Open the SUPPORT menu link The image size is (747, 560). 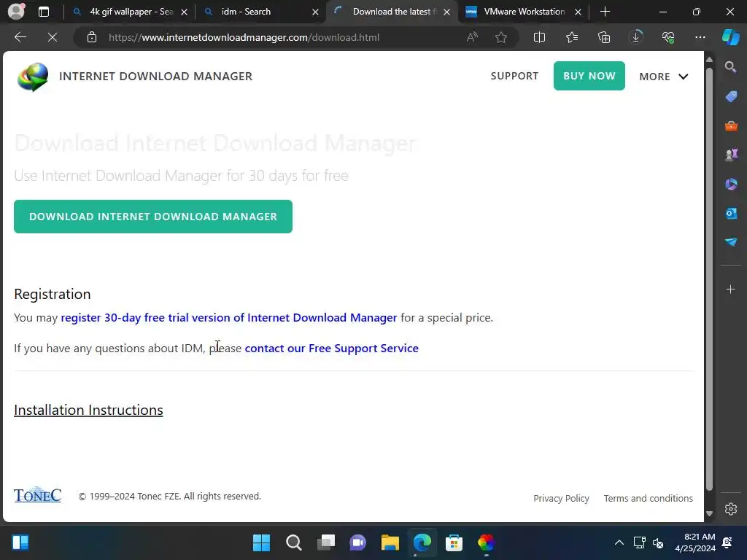[x=514, y=76]
